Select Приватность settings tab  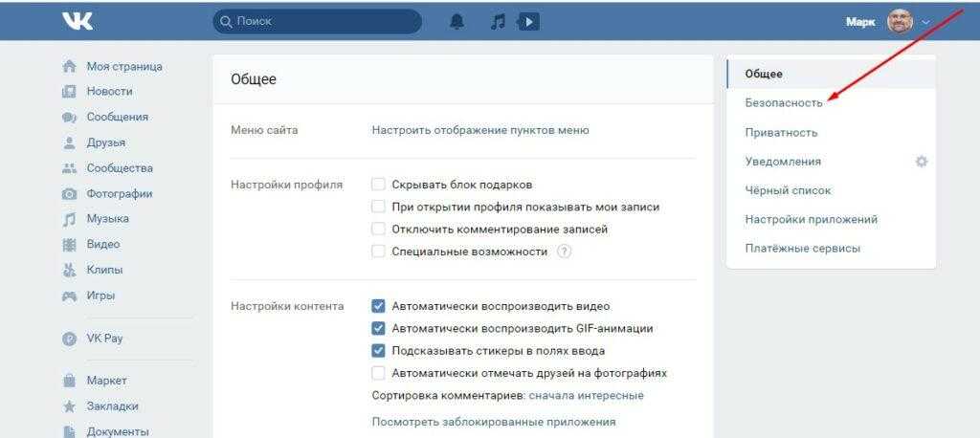[781, 133]
